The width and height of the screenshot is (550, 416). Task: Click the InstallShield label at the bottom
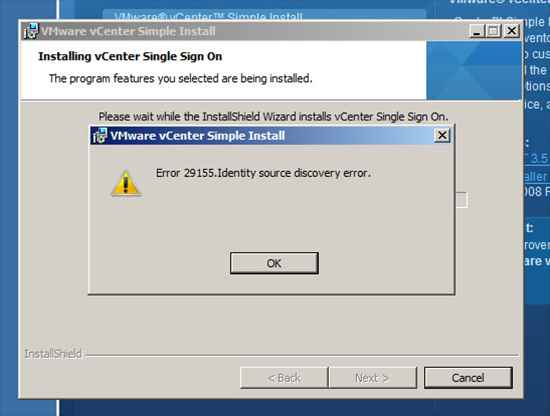pyautogui.click(x=53, y=354)
